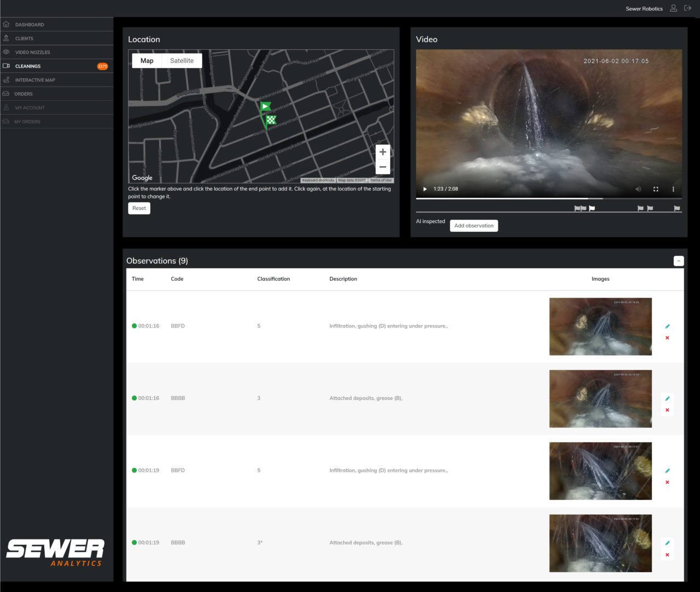Click the Dashboard home icon in sidebar
Viewport: 700px width, 592px height.
pyautogui.click(x=6, y=24)
